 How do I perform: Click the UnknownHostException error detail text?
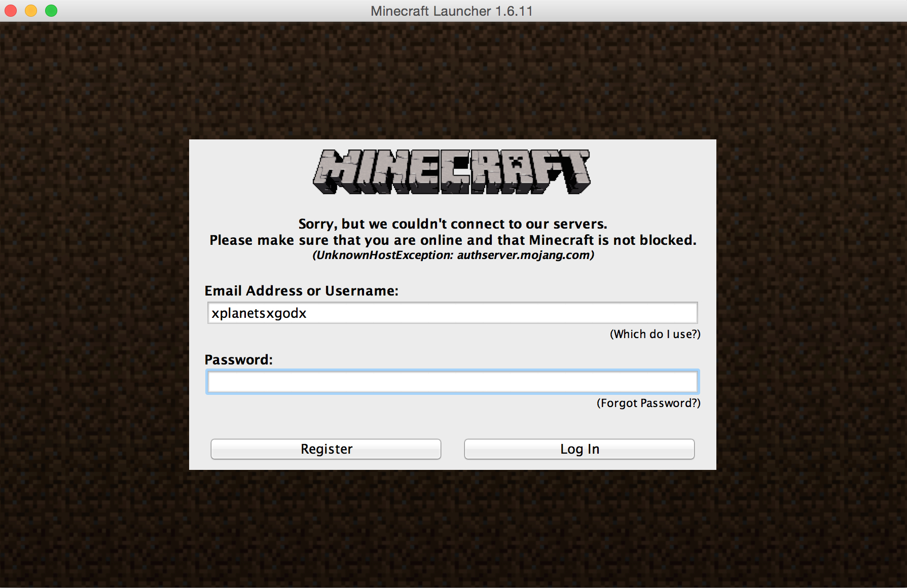453,255
